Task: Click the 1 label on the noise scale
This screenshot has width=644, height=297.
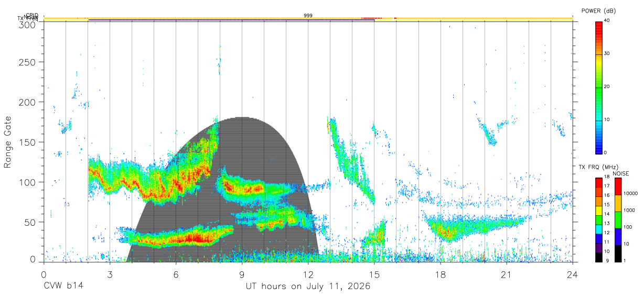Action: click(625, 260)
